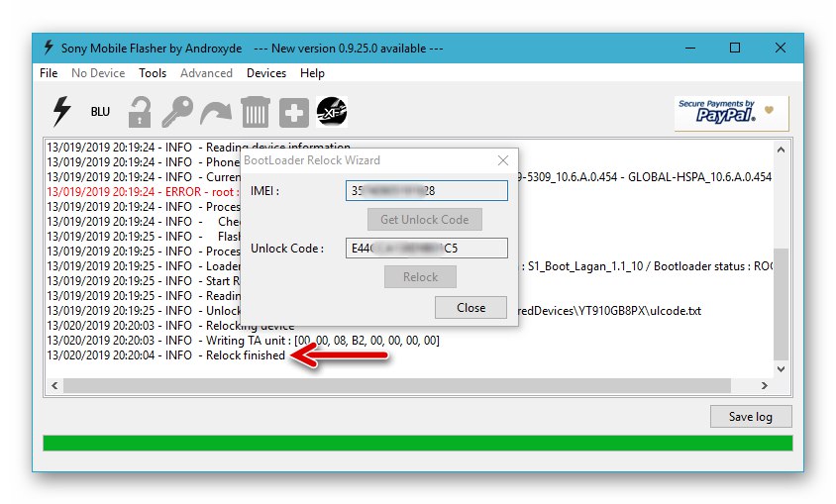Viewport: 836px width, 504px height.
Task: Open the Tools menu
Action: point(153,73)
